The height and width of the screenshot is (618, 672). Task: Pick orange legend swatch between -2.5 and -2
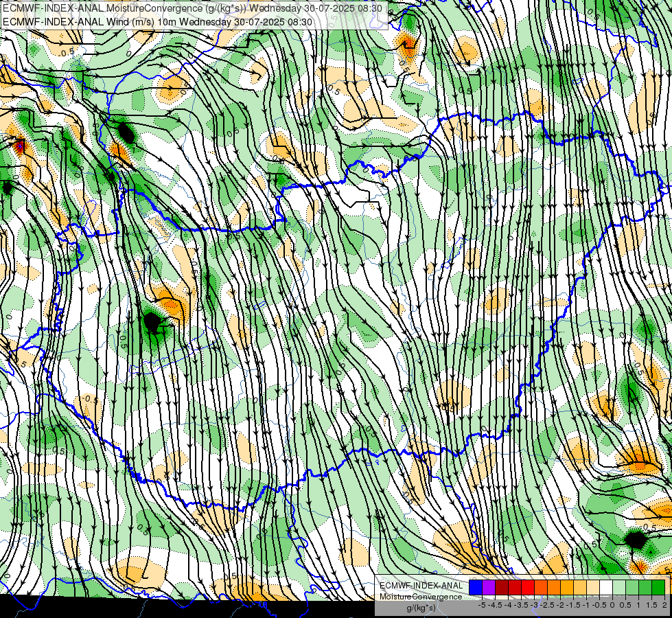554,588
